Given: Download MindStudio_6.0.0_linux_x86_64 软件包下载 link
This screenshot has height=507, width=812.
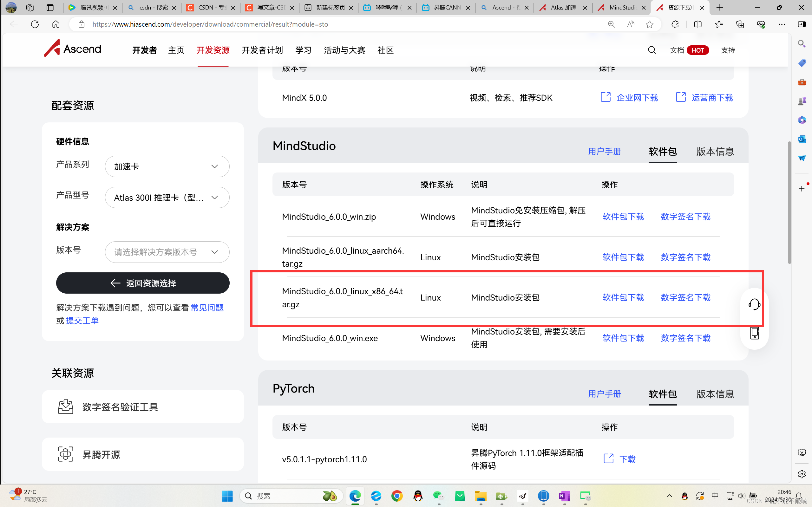Looking at the screenshot, I should 623,297.
